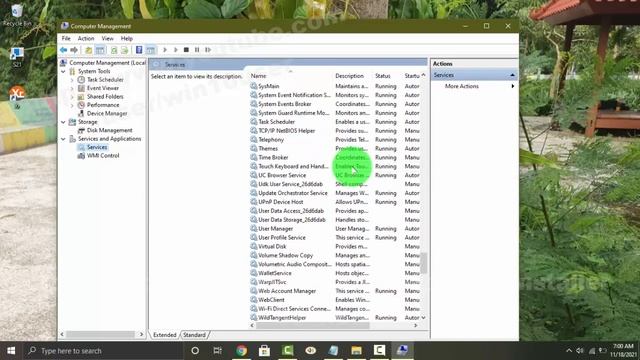Image resolution: width=640 pixels, height=360 pixels.
Task: Select the UPnP Device Host service
Action: [280, 202]
